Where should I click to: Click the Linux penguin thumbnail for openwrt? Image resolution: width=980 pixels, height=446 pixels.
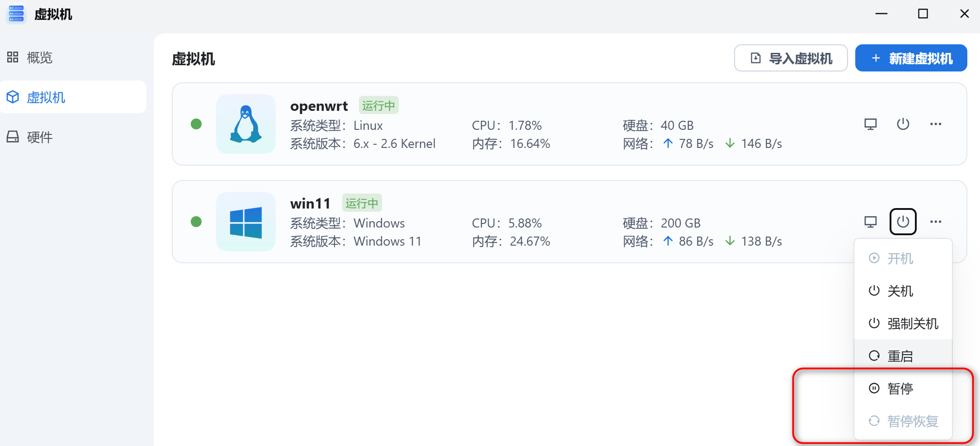(x=246, y=124)
